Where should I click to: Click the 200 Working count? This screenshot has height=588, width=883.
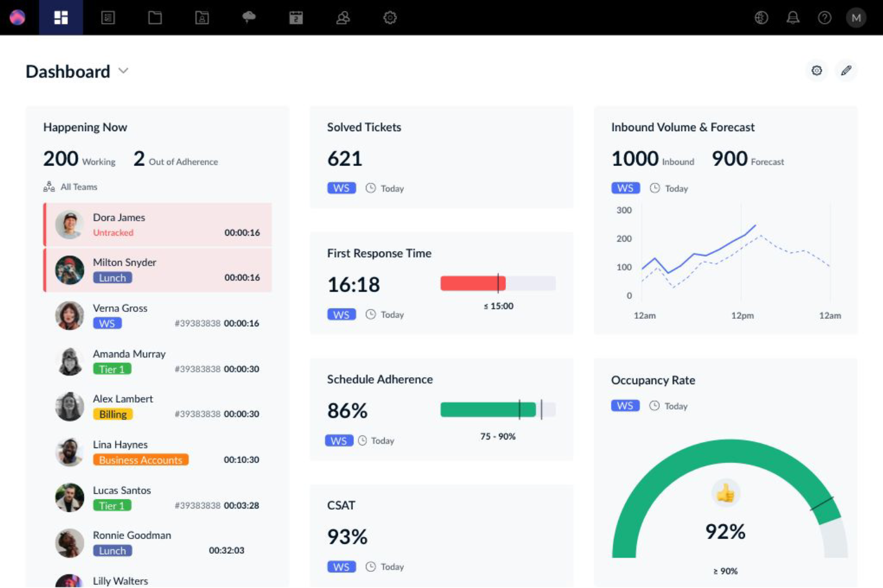point(61,158)
